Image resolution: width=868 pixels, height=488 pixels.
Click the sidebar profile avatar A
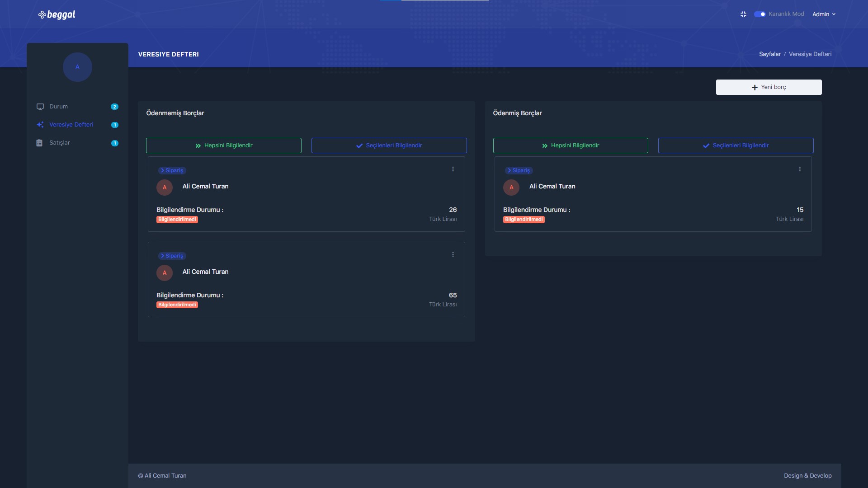point(77,67)
